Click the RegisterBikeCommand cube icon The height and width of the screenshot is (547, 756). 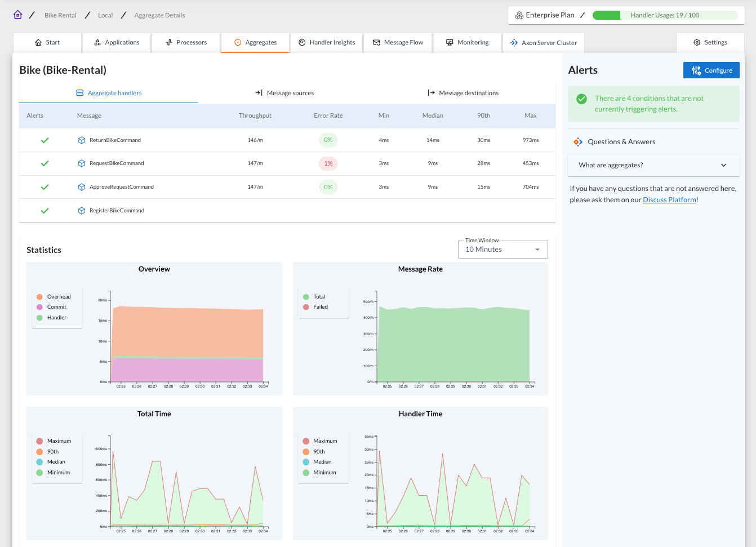pos(82,211)
